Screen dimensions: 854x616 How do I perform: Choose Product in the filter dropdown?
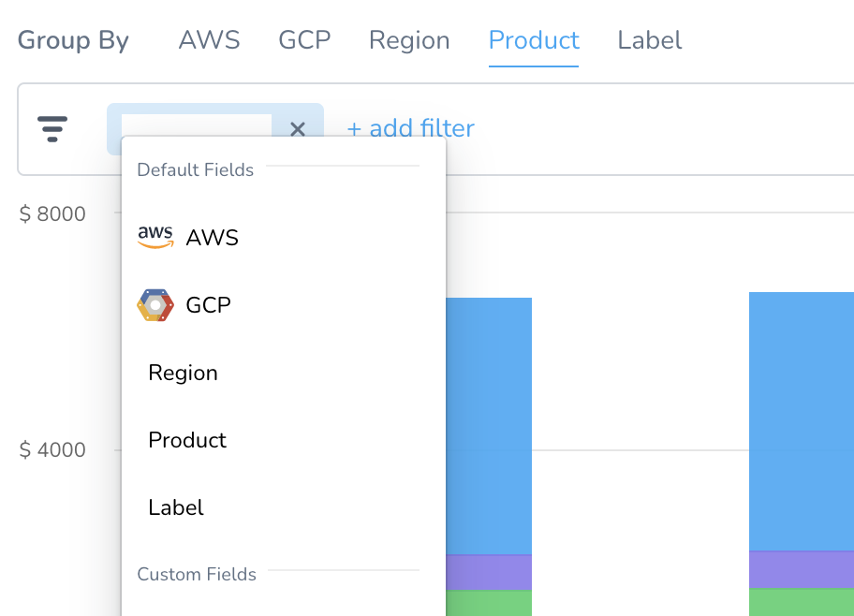(x=283, y=440)
